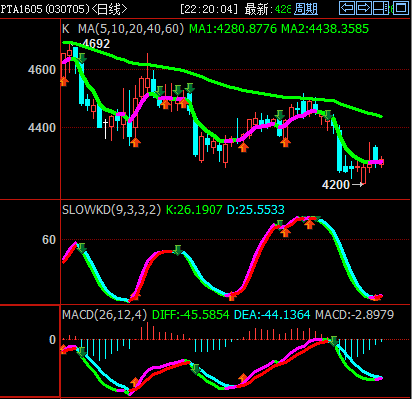This screenshot has width=412, height=399.
Task: Click the MA1:4280.8776 value readout
Action: pos(233,29)
